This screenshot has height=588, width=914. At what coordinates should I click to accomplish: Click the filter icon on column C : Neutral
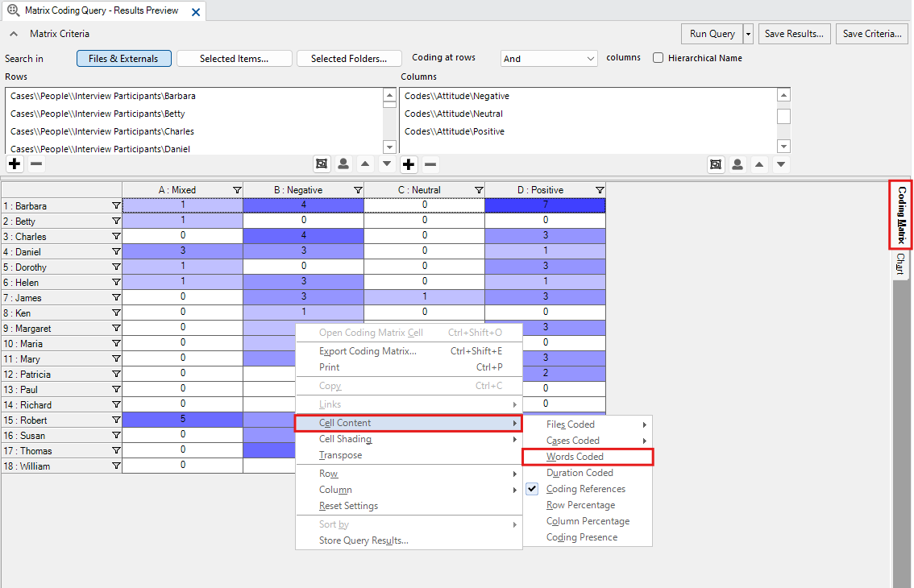point(479,190)
